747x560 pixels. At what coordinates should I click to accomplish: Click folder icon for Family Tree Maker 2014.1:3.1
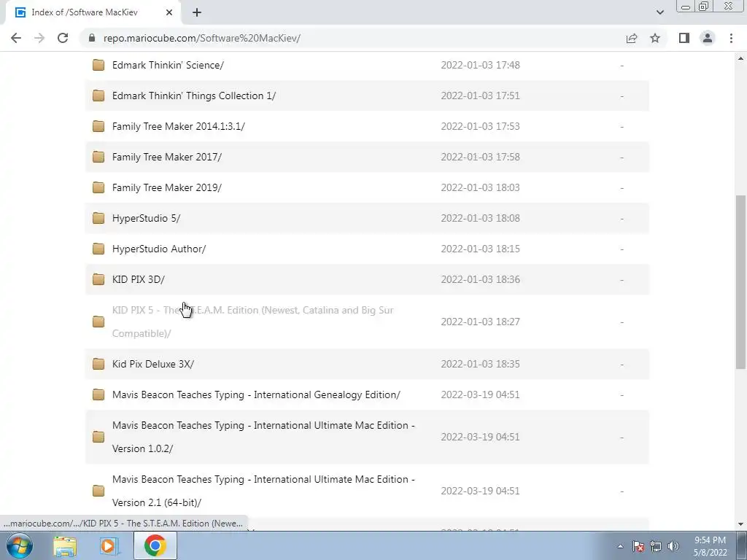coord(98,126)
